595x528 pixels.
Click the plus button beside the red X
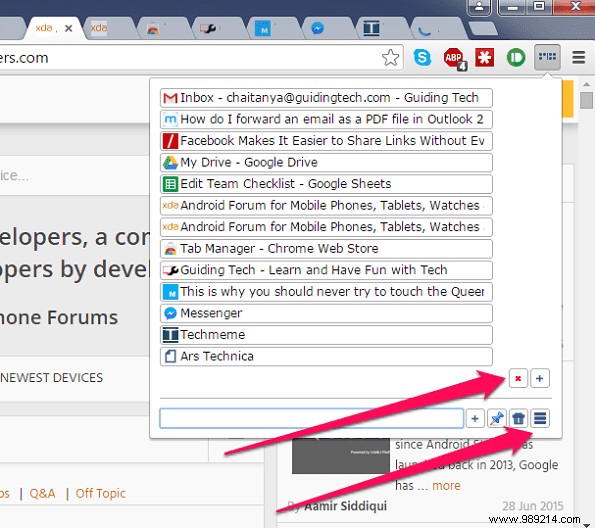(540, 378)
